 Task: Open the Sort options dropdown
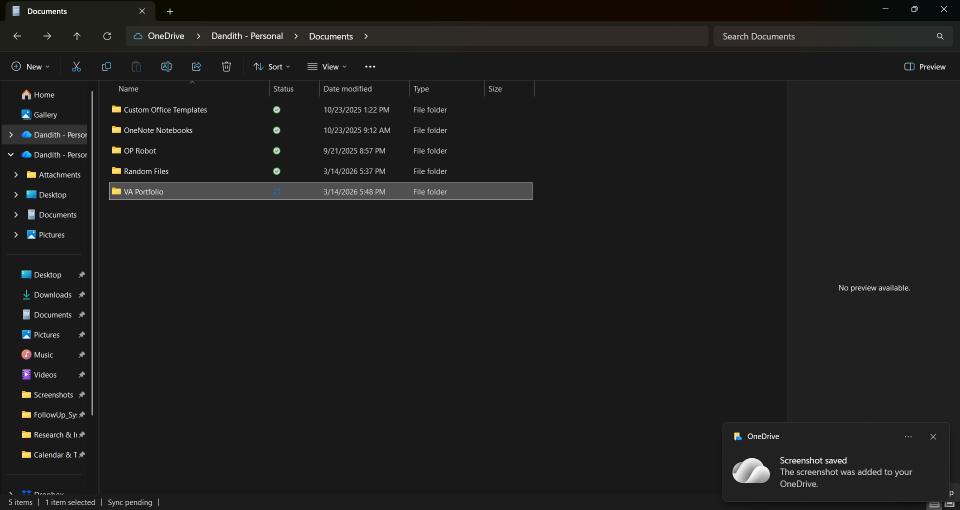click(x=271, y=67)
